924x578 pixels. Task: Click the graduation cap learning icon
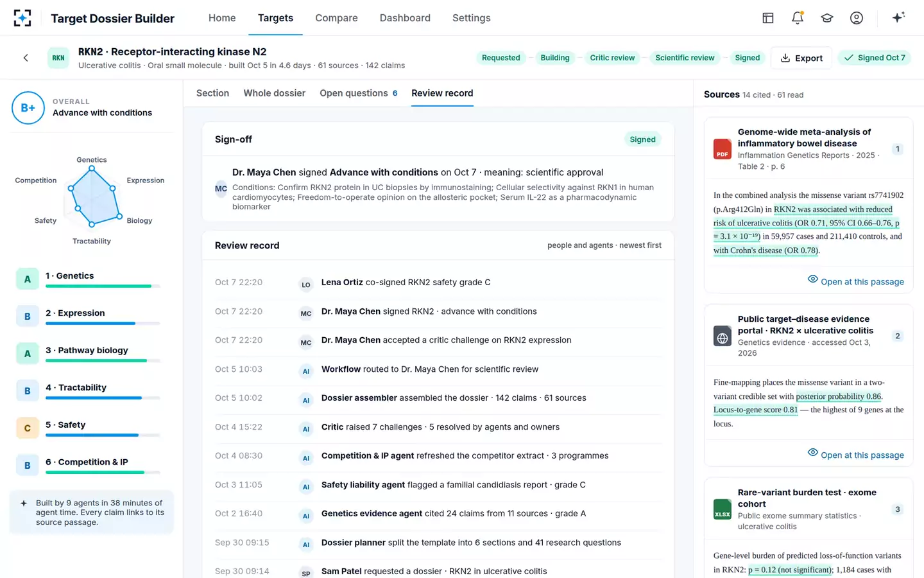(x=827, y=18)
